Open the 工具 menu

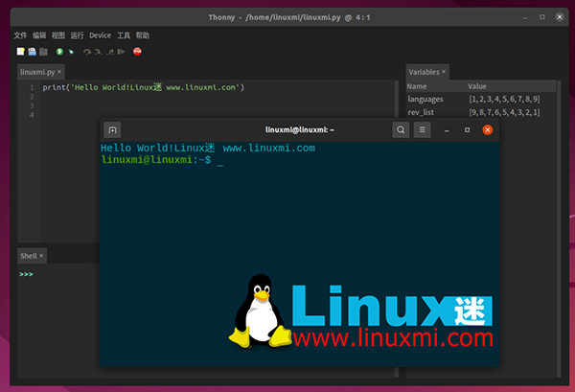pos(124,35)
